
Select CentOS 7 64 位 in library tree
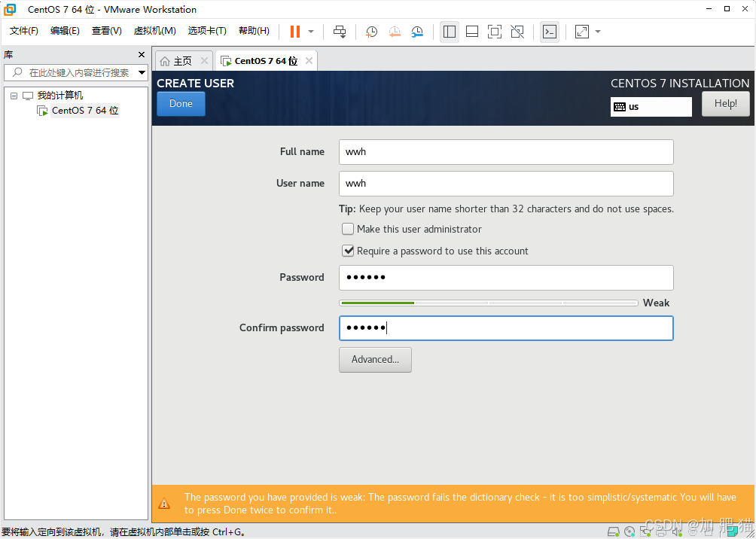coord(85,111)
